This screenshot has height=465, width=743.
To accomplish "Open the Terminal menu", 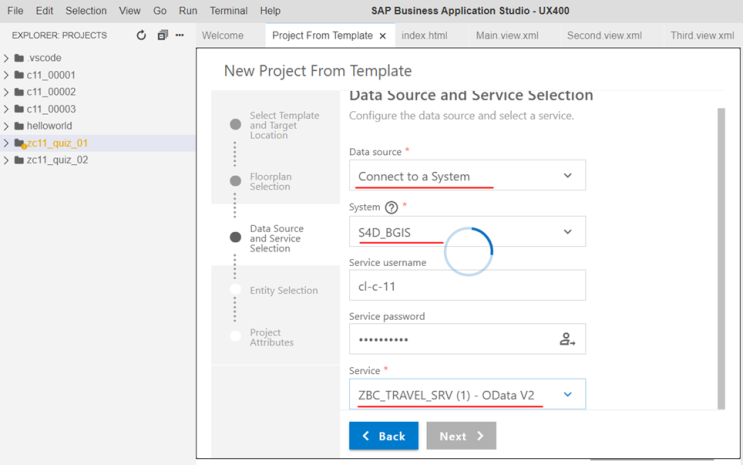I will coord(228,10).
